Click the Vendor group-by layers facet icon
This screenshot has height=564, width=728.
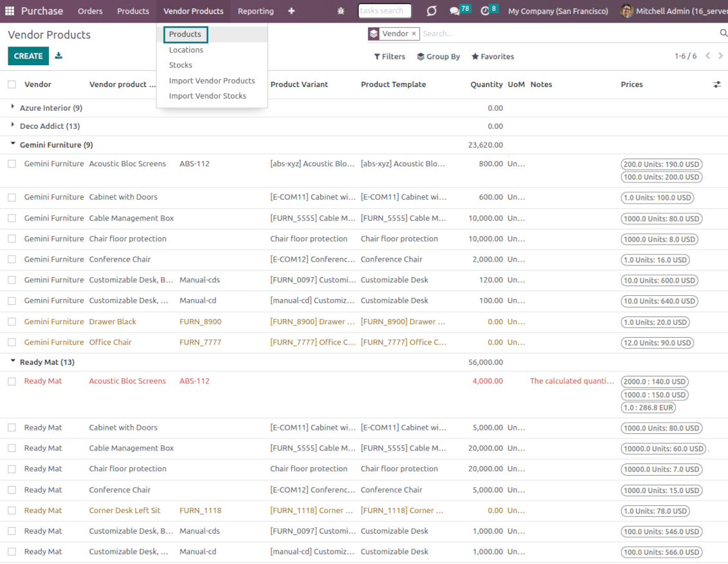[374, 34]
